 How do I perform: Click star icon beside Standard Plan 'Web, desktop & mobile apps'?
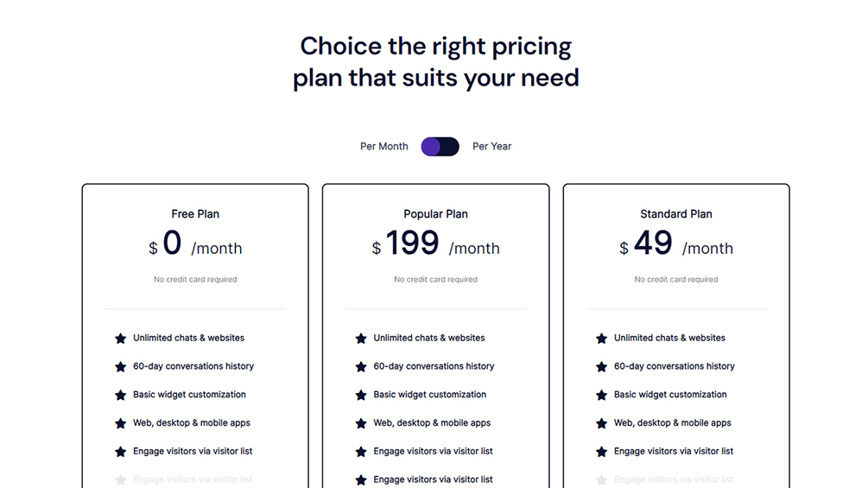click(x=602, y=424)
